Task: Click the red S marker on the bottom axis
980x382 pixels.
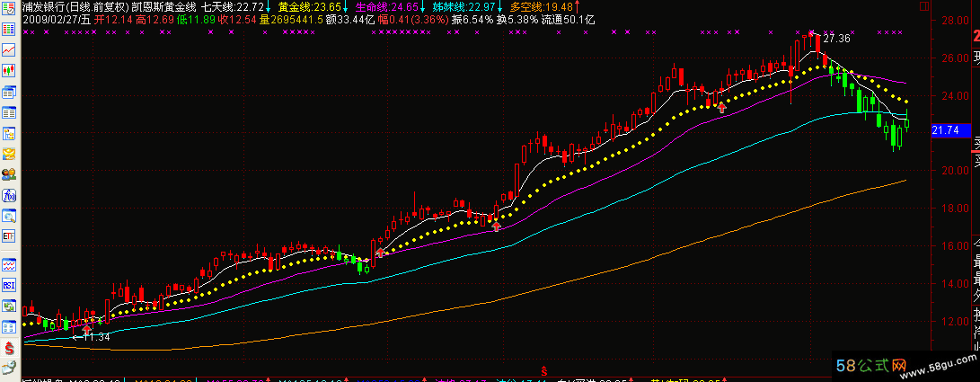Action: click(x=544, y=372)
